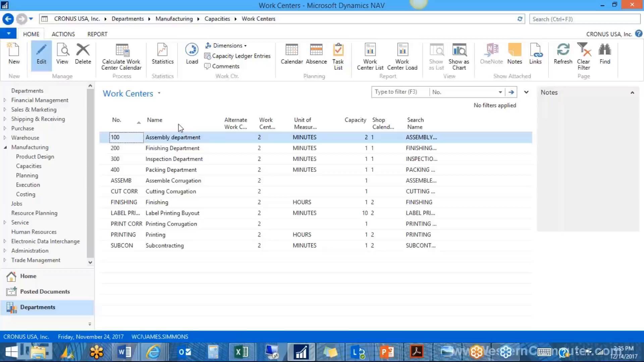This screenshot has width=644, height=362.
Task: Send page to OneNote
Action: [491, 54]
